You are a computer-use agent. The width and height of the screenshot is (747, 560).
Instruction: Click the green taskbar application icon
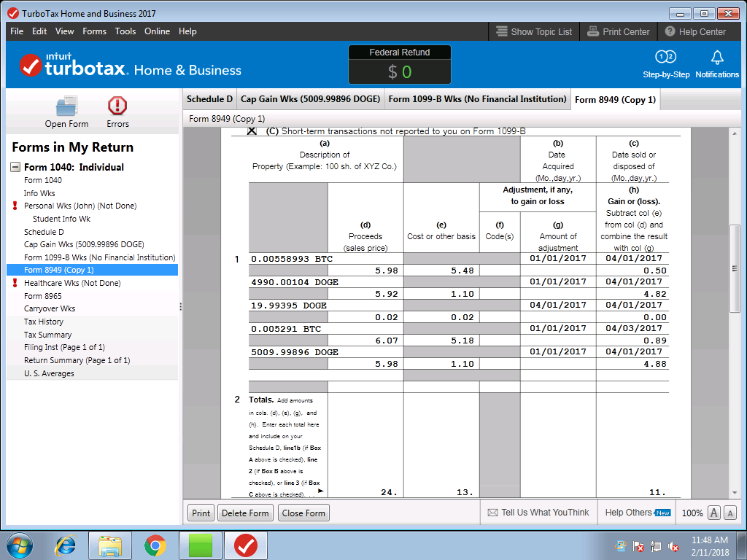pyautogui.click(x=201, y=545)
